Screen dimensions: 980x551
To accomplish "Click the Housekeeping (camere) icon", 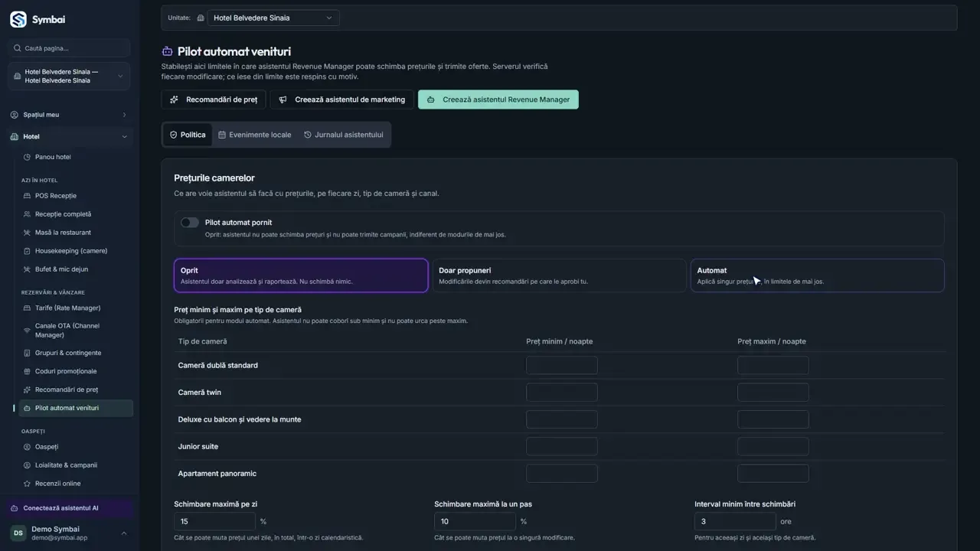I will click(28, 251).
